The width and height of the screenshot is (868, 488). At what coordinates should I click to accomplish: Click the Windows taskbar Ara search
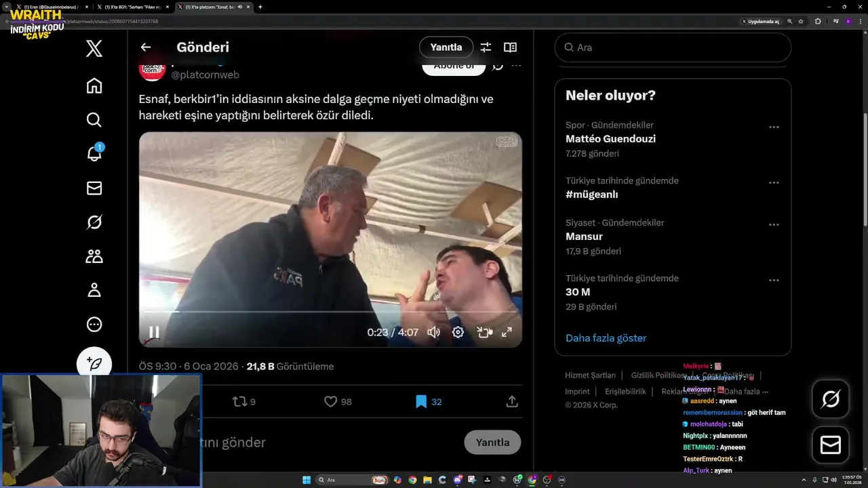(x=353, y=480)
